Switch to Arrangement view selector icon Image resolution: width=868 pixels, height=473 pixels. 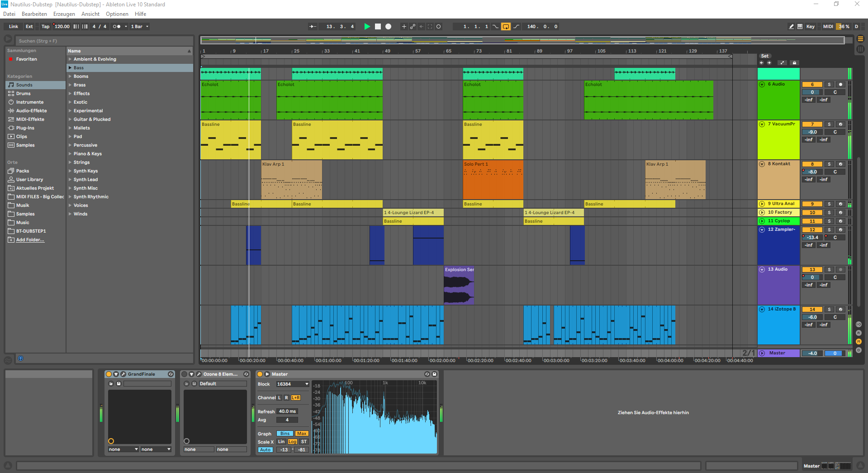click(860, 39)
